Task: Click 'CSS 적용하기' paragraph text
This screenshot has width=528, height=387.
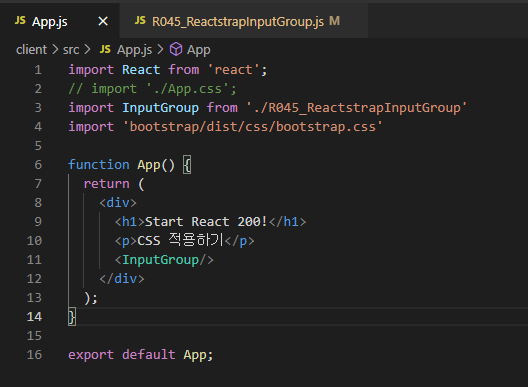Action: (x=180, y=240)
